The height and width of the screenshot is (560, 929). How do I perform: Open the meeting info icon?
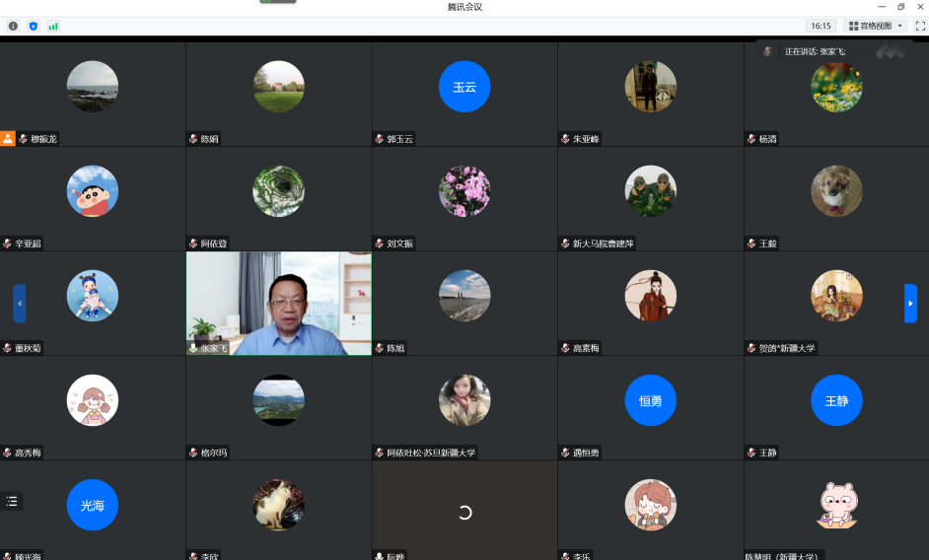[13, 26]
